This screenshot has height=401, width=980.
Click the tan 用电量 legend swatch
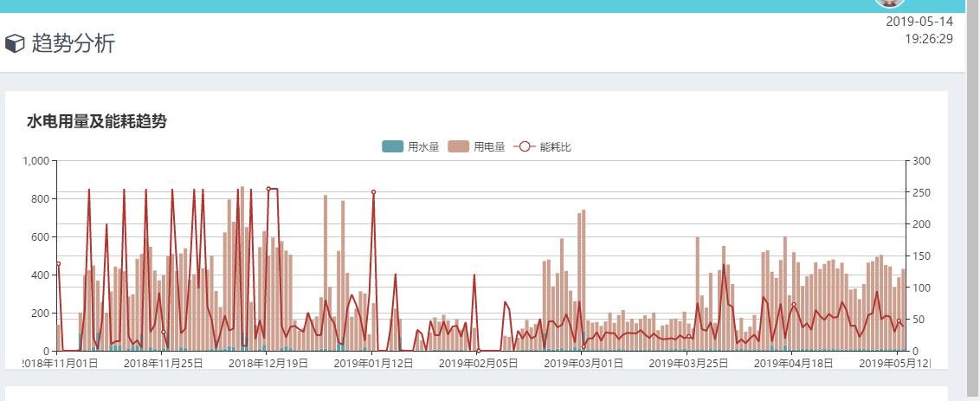point(458,146)
